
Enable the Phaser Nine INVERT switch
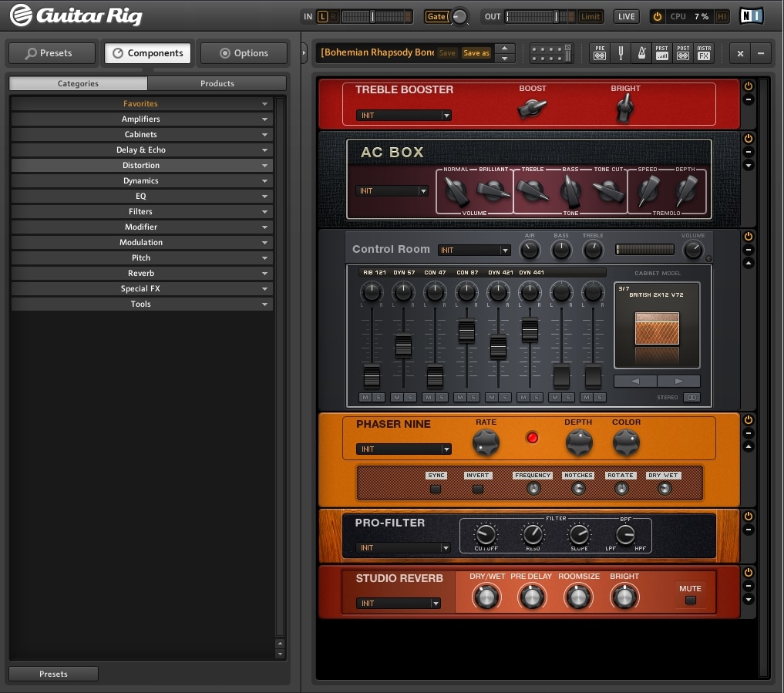click(x=477, y=489)
